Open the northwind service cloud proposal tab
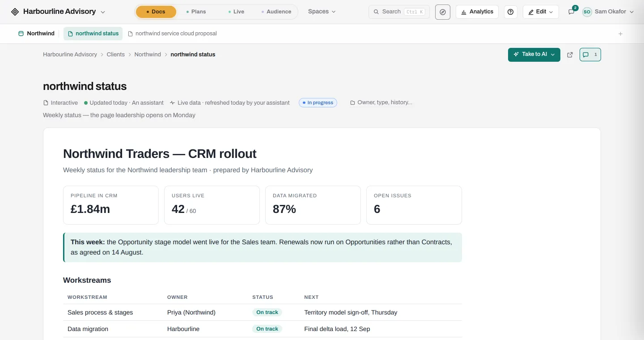Image resolution: width=644 pixels, height=340 pixels. 173,34
